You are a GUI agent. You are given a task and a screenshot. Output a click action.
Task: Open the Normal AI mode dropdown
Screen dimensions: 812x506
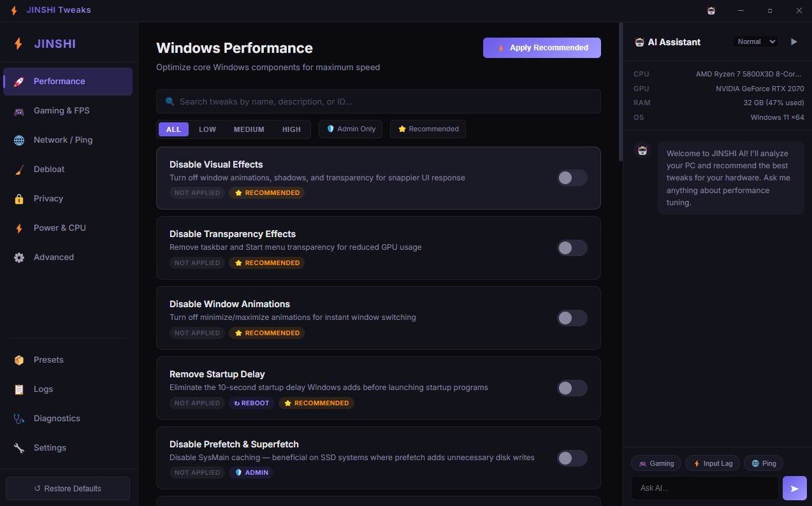click(755, 41)
